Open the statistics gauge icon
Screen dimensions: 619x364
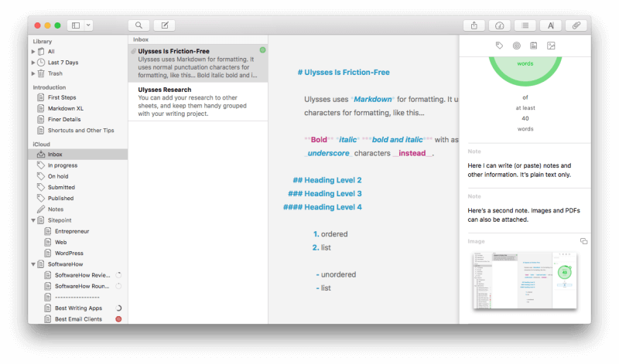coord(499,26)
